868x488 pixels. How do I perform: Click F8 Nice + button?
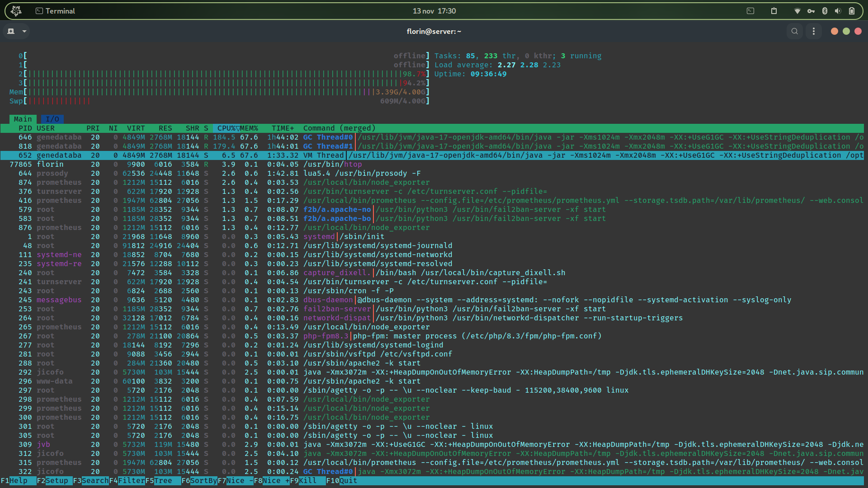tap(272, 481)
